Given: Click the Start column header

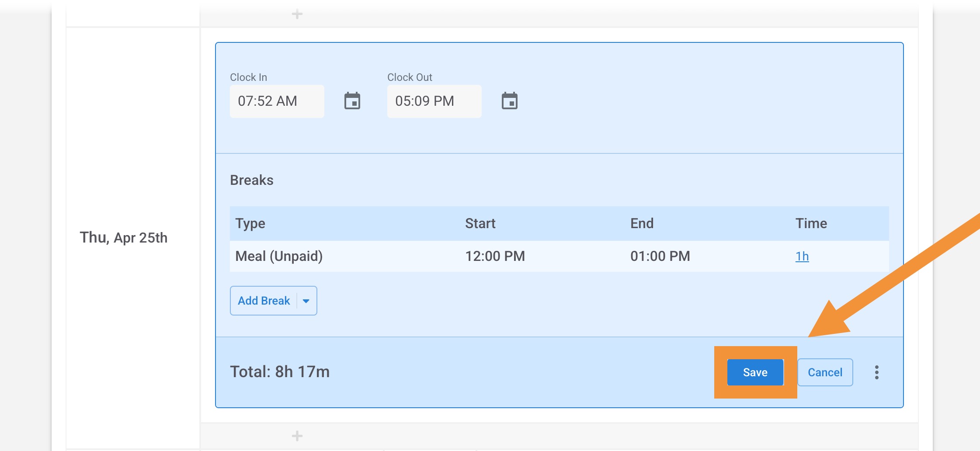Looking at the screenshot, I should (x=480, y=223).
